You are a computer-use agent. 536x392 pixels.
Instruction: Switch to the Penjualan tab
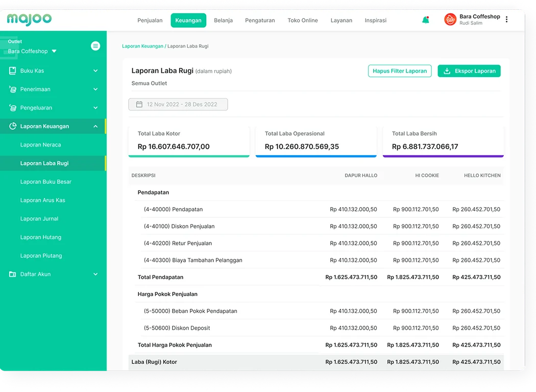150,20
